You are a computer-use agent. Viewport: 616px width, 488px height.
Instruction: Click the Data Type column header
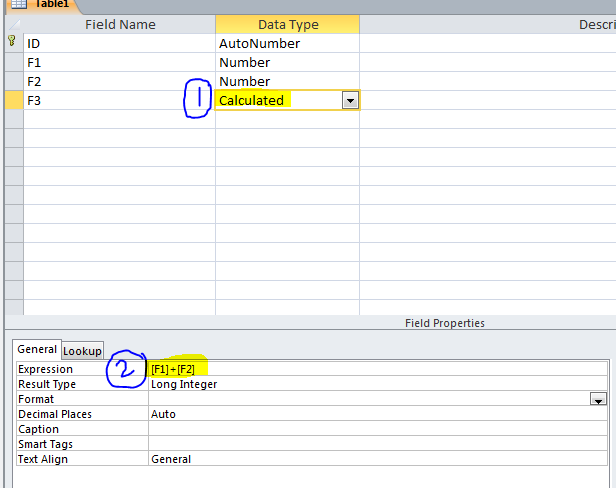[287, 24]
